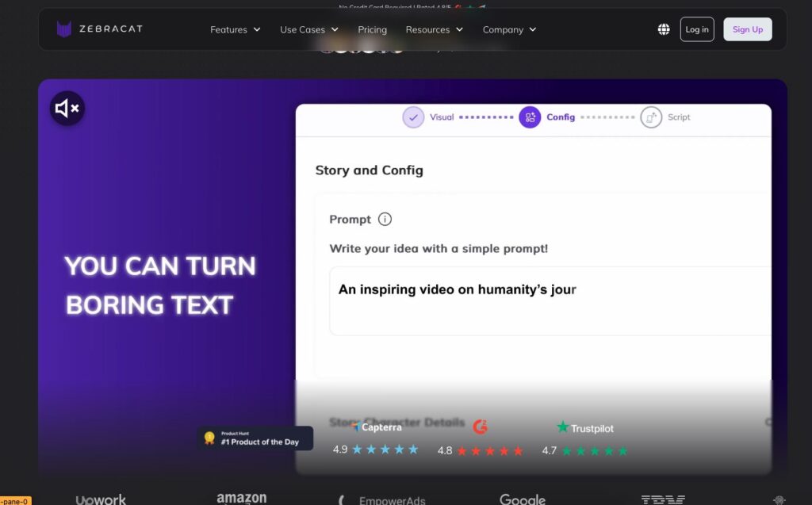Click the Story and Config heading
The height and width of the screenshot is (505, 812).
[370, 170]
